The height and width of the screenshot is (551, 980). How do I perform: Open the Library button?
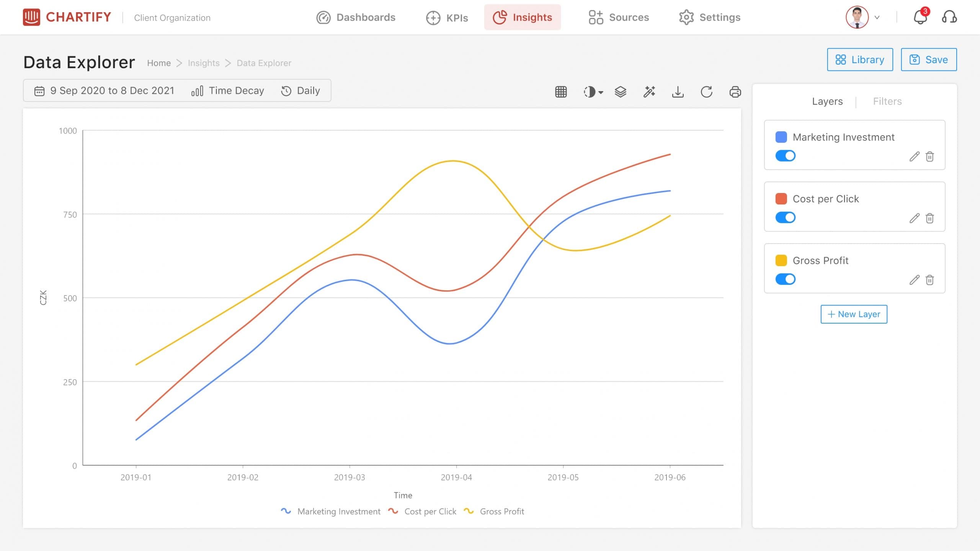(x=860, y=60)
